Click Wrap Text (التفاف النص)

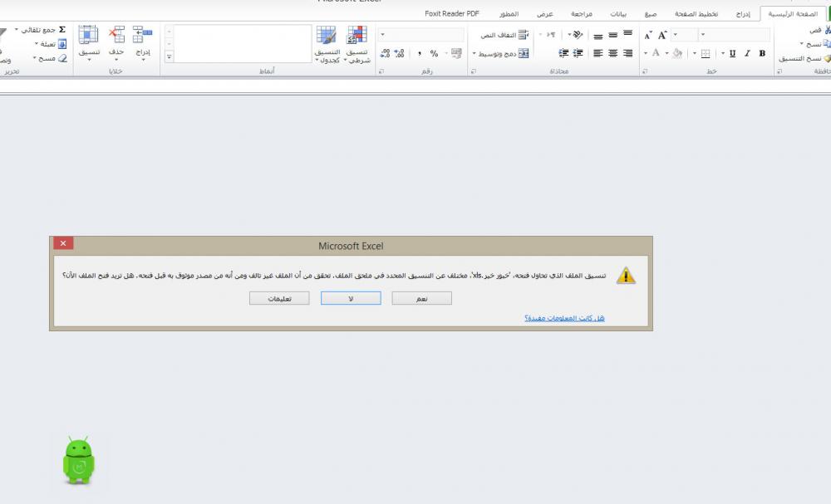504,35
